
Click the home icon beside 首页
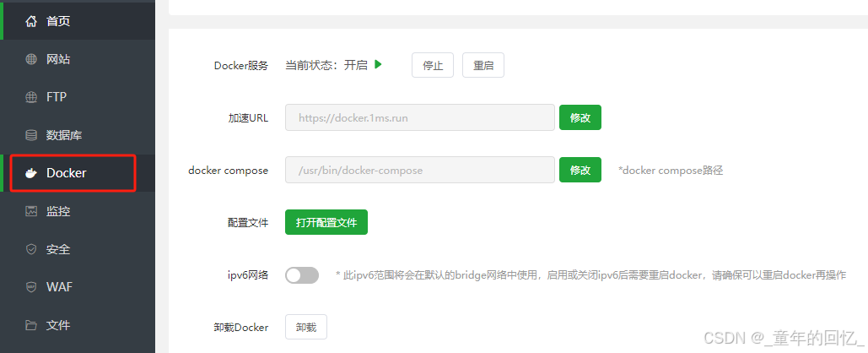click(31, 21)
